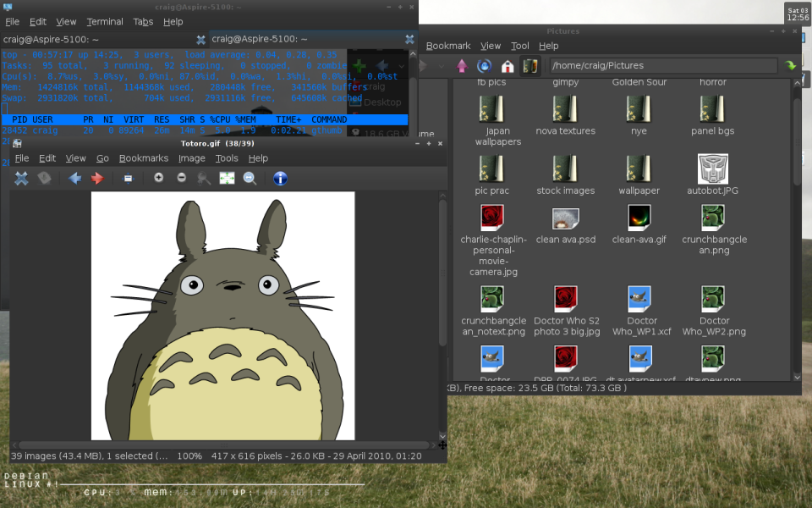Select clean ava.psd file

click(566, 218)
